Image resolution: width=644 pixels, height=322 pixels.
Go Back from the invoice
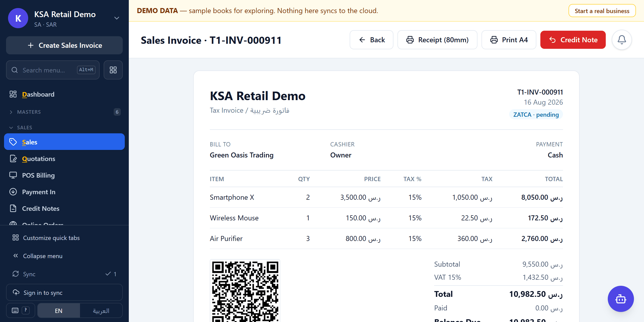pyautogui.click(x=372, y=40)
